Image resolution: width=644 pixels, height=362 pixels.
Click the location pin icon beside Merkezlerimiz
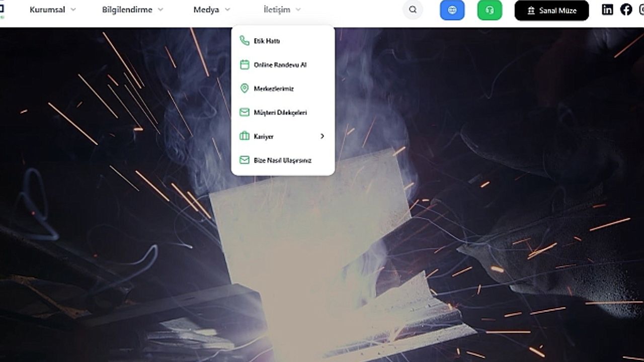245,88
